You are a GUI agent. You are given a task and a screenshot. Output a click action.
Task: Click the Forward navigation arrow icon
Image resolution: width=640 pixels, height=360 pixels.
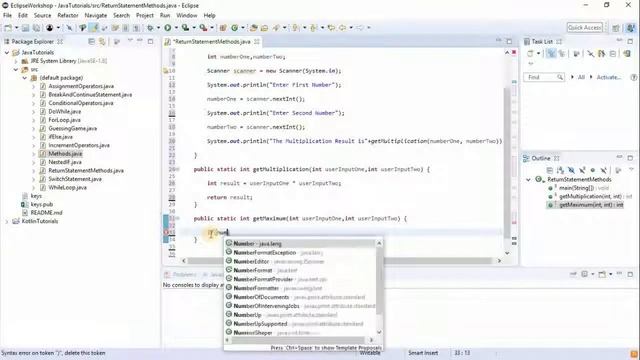pyautogui.click(x=360, y=28)
